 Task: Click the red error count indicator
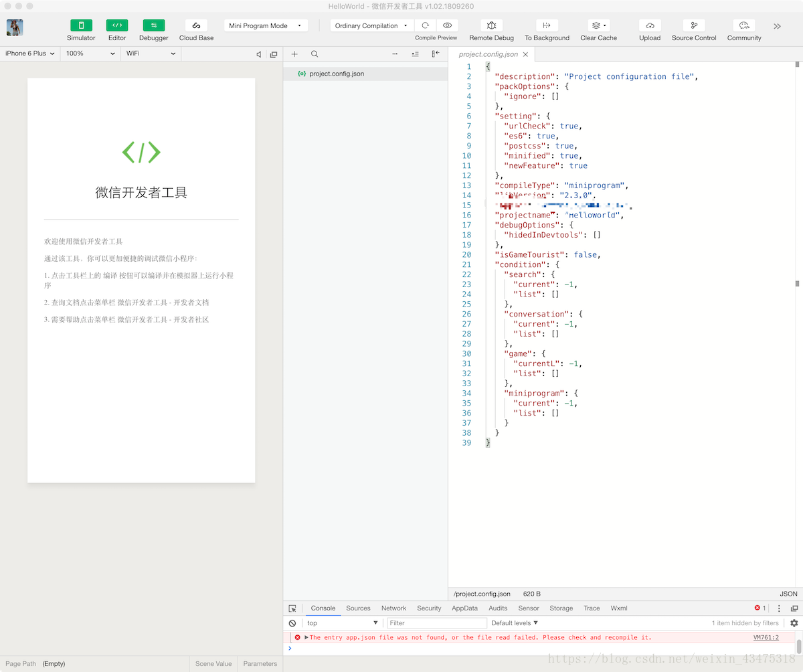(x=760, y=608)
